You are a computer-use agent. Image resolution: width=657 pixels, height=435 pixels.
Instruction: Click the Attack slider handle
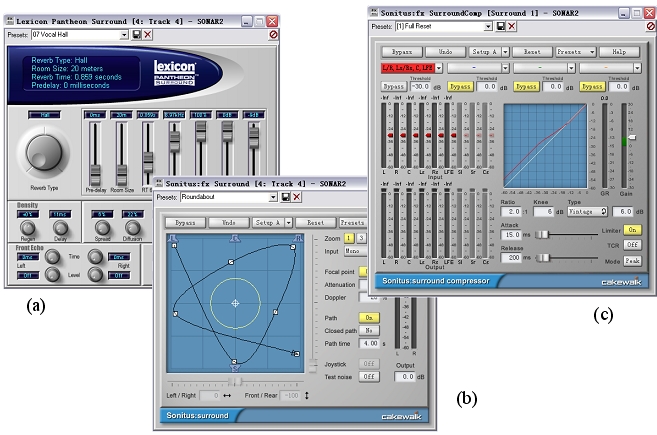tap(541, 235)
